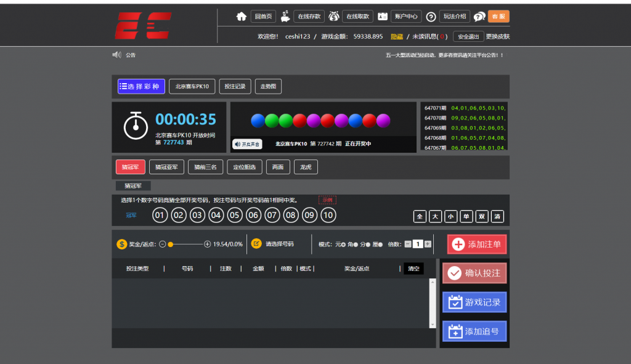The image size is (631, 364).
Task: Click the piggy bank deposit icon
Action: [x=285, y=17]
